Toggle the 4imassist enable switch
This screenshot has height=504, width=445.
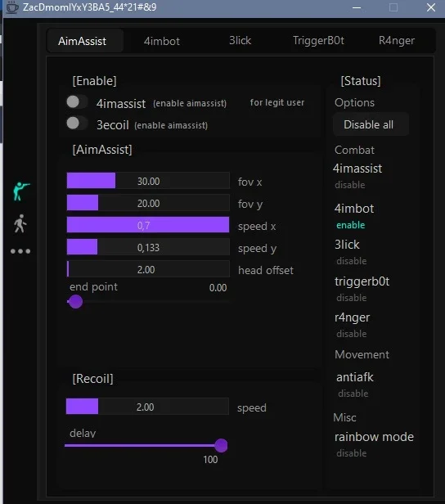(77, 102)
